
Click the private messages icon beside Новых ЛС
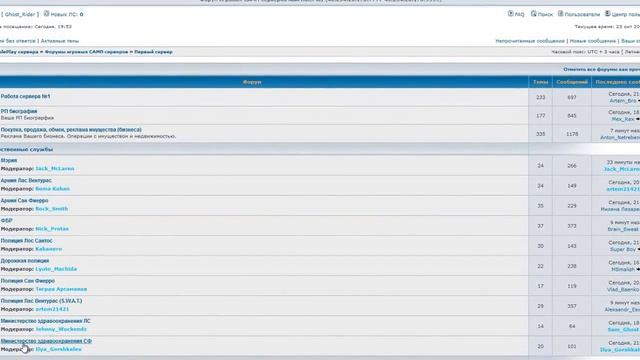coord(46,14)
